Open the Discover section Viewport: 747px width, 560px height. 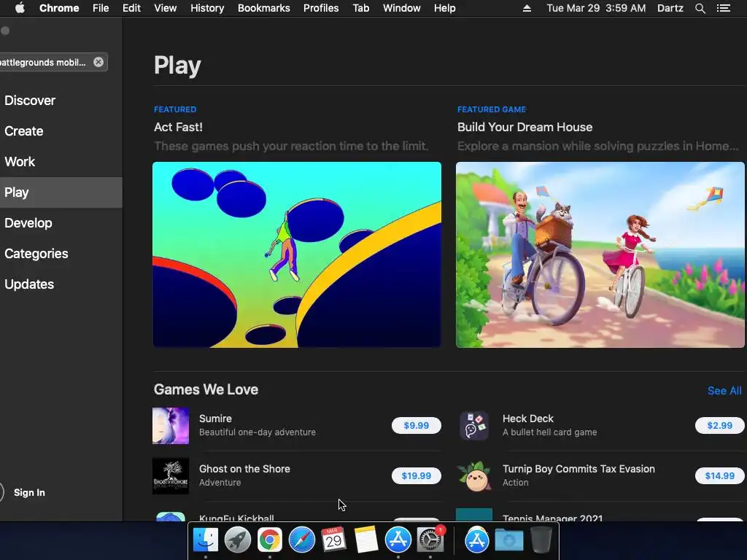click(30, 101)
